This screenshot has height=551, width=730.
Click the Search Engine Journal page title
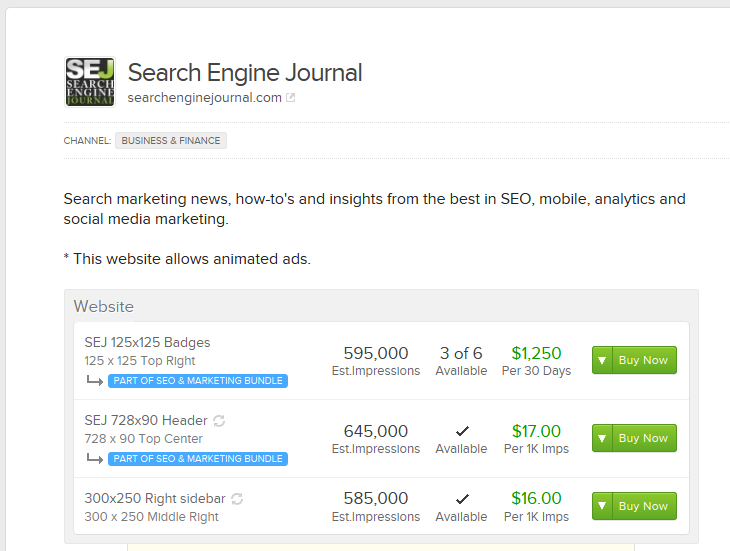click(x=245, y=73)
